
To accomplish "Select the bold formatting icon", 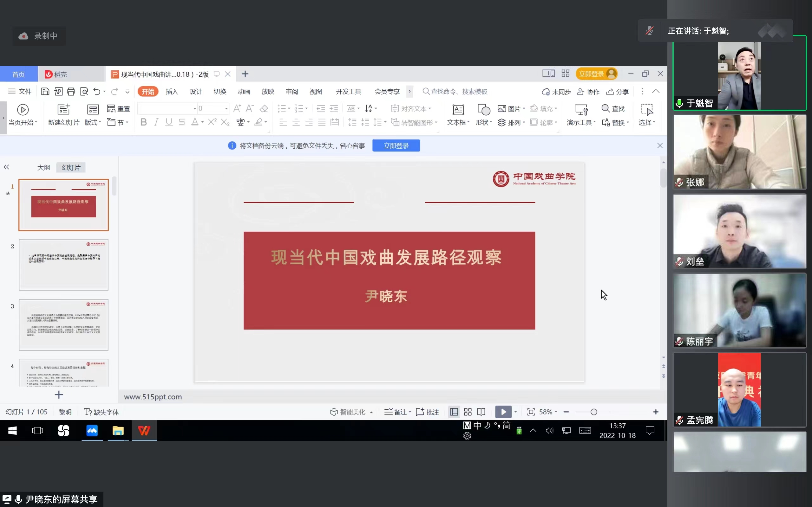I will pos(144,122).
